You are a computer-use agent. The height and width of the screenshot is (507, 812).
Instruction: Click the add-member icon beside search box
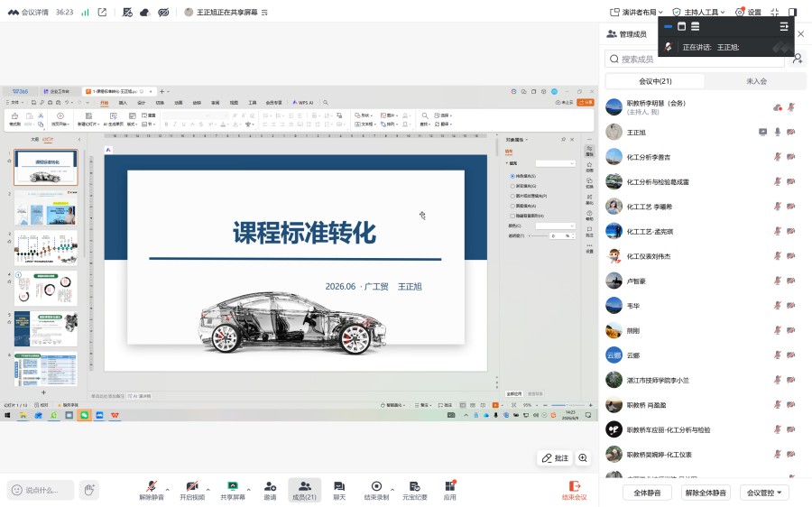tap(798, 59)
